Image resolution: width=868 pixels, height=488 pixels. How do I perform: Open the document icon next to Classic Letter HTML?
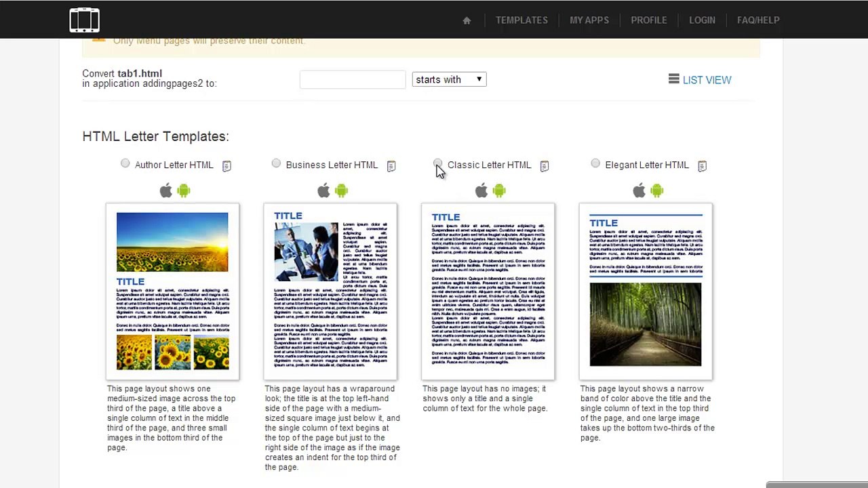click(x=544, y=165)
